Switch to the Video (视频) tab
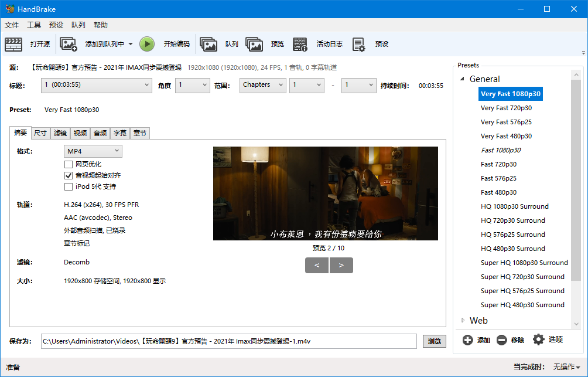The image size is (588, 377). 80,133
